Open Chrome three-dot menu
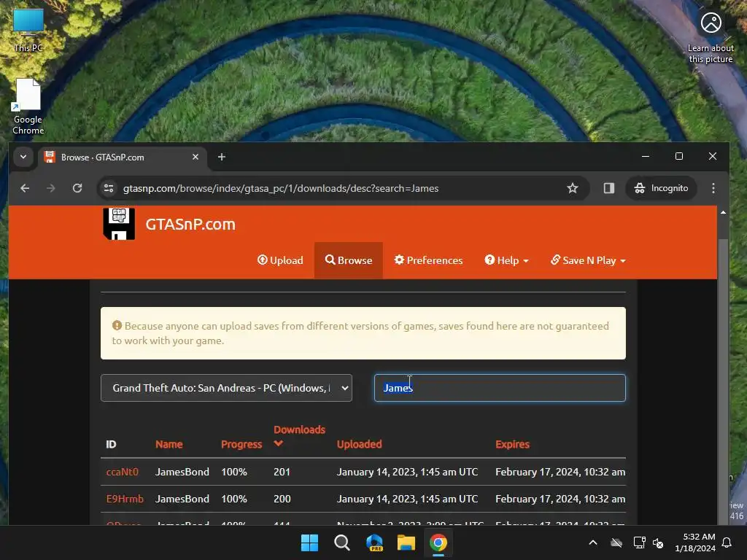Screen dimensions: 747x560 tap(713, 188)
